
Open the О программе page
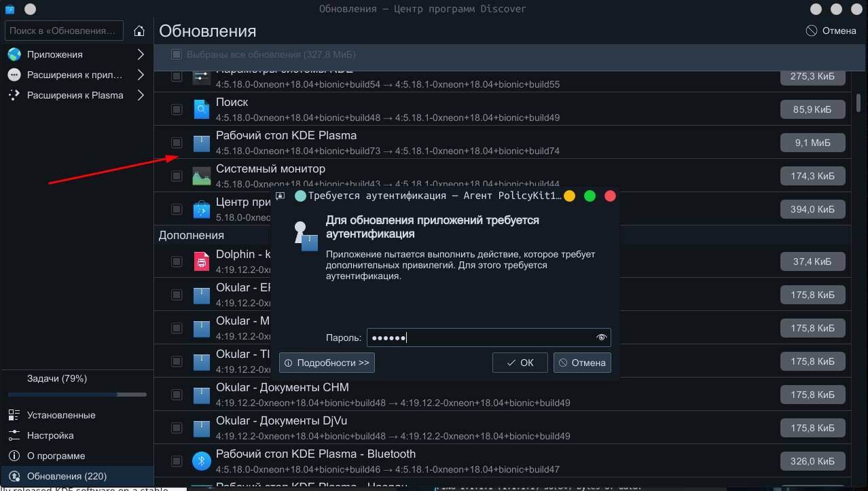pos(76,456)
